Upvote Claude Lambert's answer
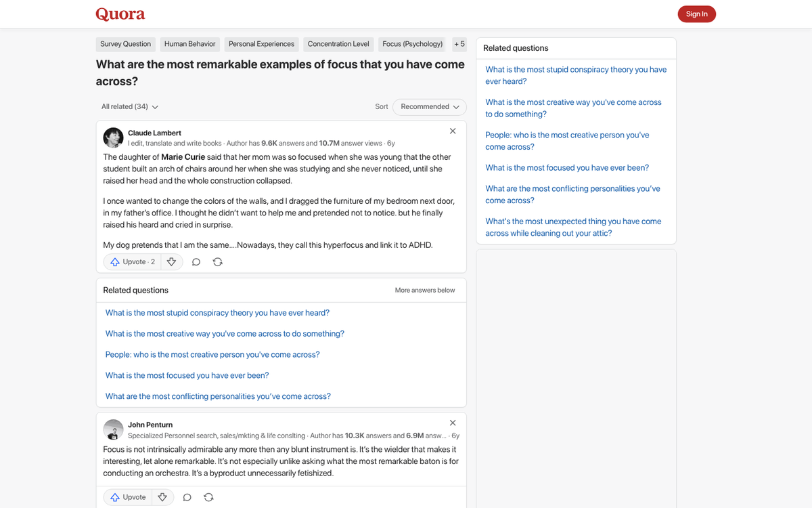812x508 pixels. 132,261
